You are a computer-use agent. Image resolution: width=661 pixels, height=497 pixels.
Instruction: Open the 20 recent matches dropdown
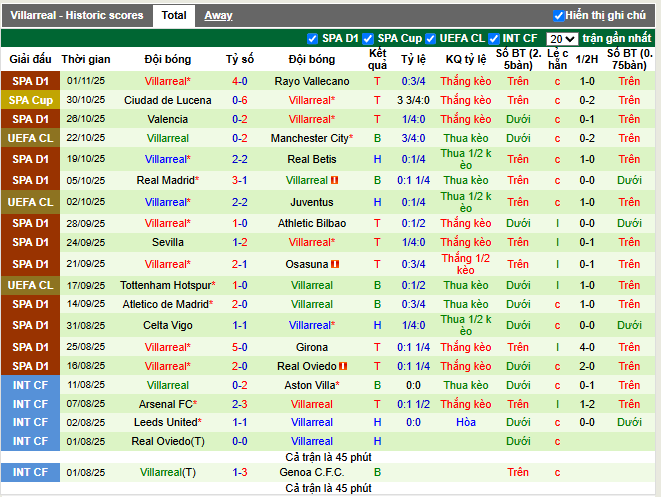(562, 39)
